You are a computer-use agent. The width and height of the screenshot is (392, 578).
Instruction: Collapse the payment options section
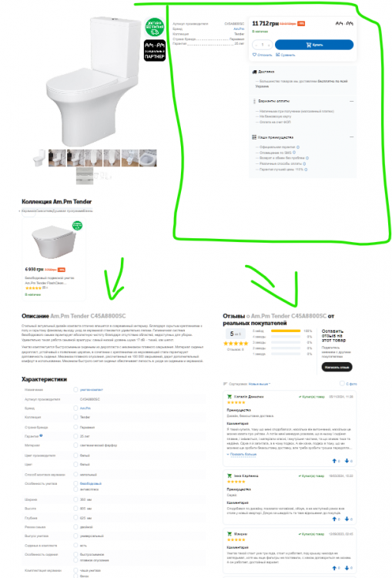pos(351,101)
